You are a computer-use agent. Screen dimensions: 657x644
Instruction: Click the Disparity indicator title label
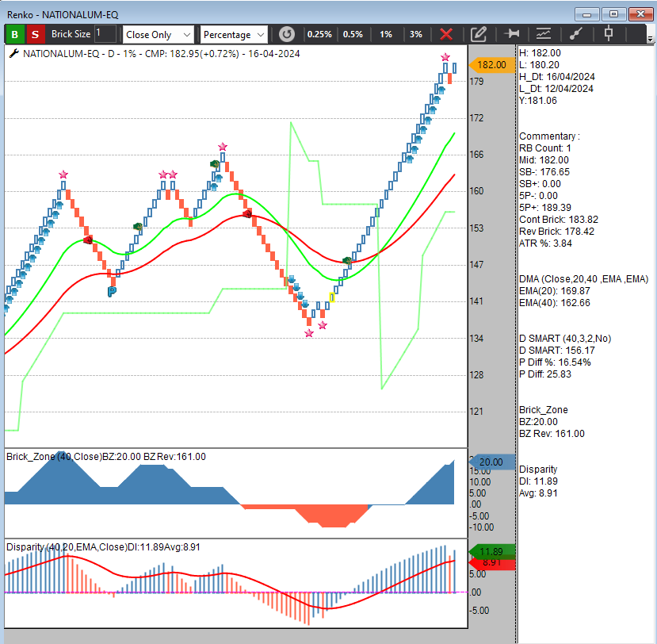(x=103, y=547)
